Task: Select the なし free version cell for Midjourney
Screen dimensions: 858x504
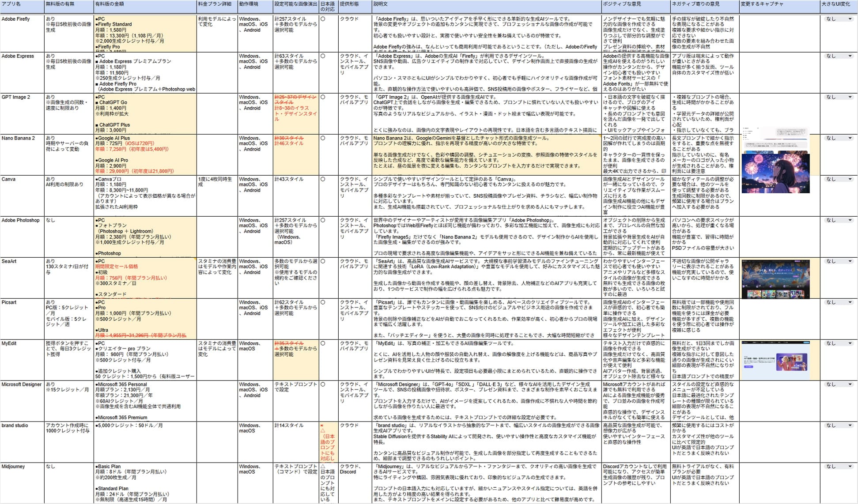Action: click(x=69, y=483)
